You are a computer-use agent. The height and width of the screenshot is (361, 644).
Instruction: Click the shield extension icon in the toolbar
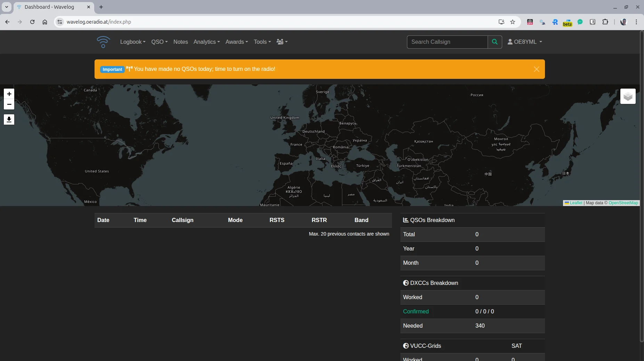593,22
